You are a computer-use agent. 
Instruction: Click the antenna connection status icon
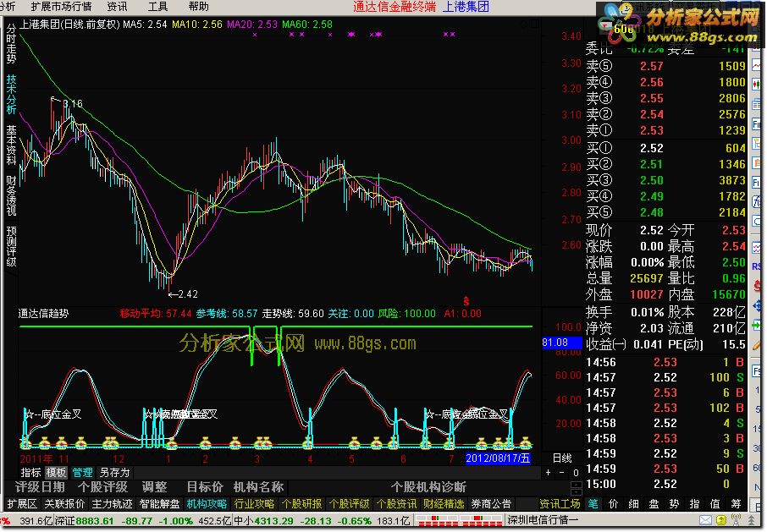pyautogui.click(x=736, y=520)
